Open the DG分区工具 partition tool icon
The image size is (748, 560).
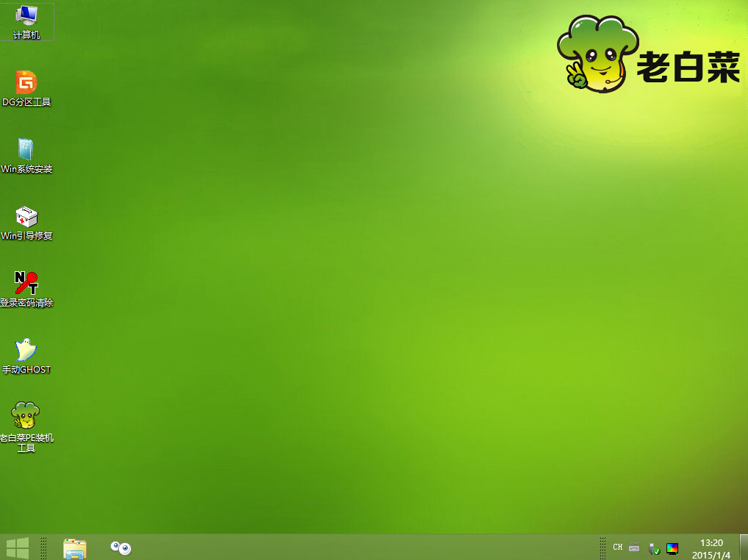click(26, 89)
